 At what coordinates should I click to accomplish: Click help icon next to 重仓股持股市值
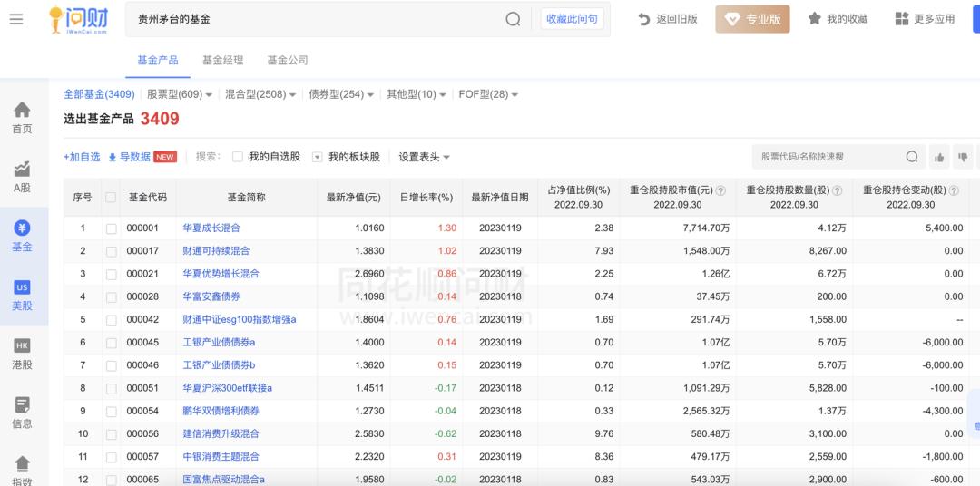(720, 190)
